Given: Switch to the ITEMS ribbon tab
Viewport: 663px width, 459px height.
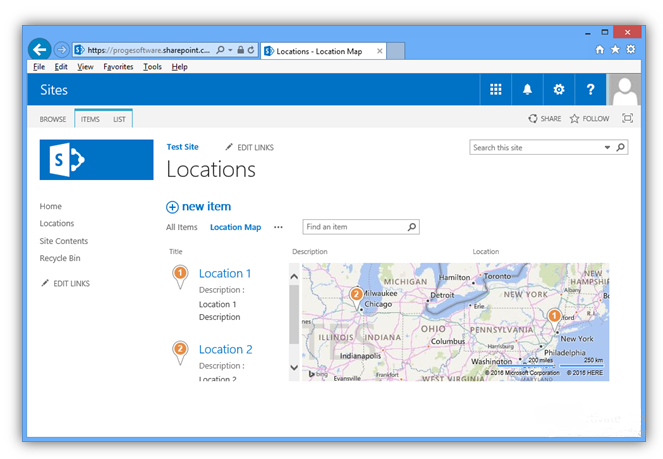Looking at the screenshot, I should tap(90, 119).
